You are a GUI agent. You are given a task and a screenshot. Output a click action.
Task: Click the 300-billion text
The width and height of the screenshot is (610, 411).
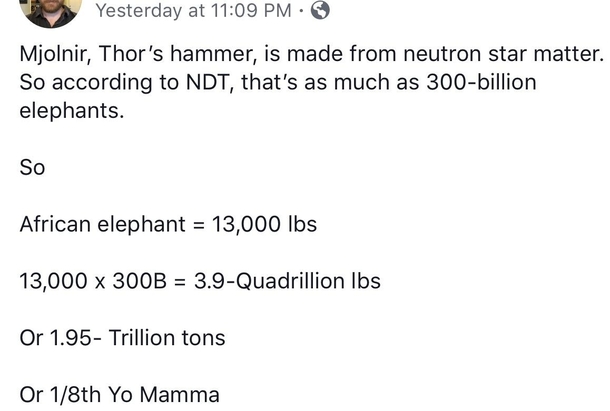click(481, 82)
